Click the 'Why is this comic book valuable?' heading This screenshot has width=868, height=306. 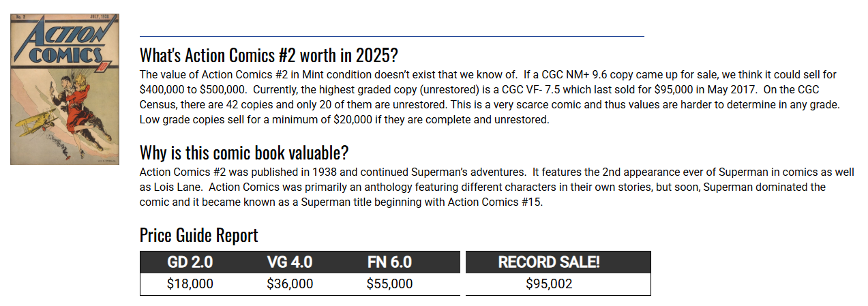click(x=244, y=152)
